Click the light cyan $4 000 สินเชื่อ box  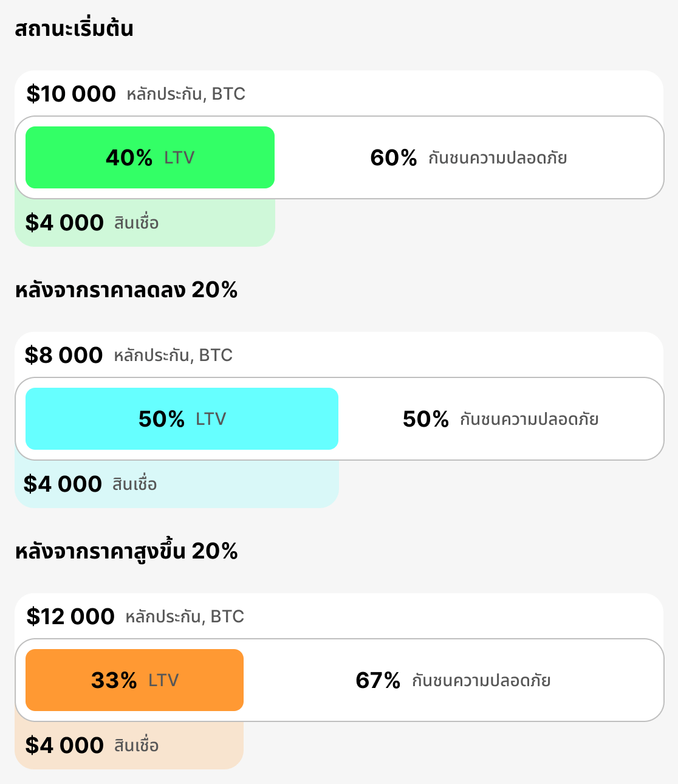176,484
